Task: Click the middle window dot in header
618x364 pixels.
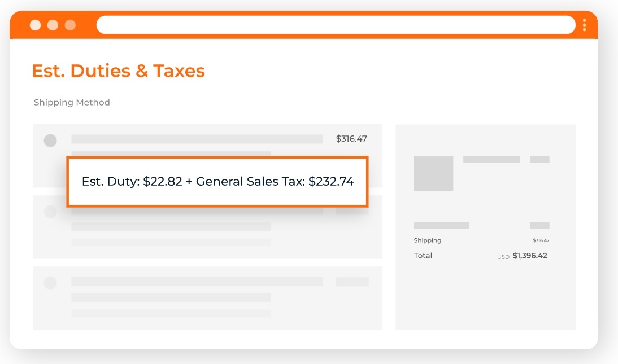Action: pyautogui.click(x=53, y=25)
